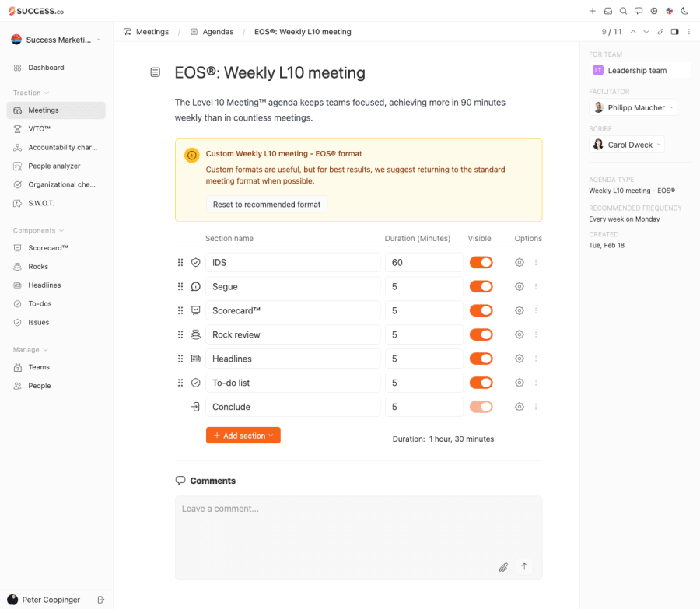700x609 pixels.
Task: Toggle the side panel icon
Action: click(675, 32)
